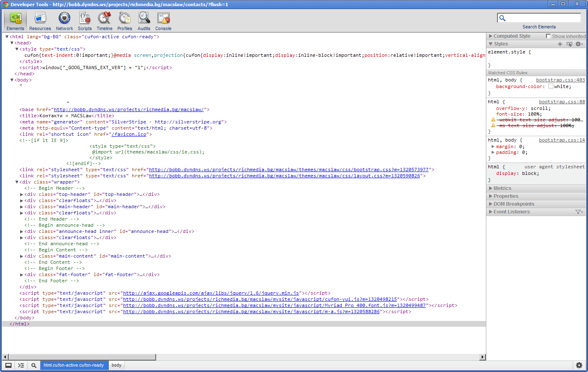The width and height of the screenshot is (588, 372).
Task: Open the Scripts panel
Action: click(x=85, y=21)
